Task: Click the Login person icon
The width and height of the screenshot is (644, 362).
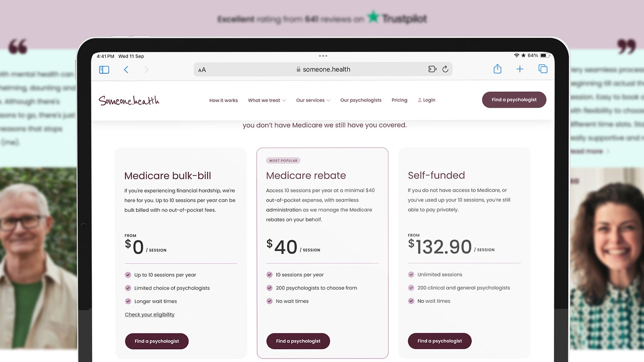Action: [x=419, y=100]
